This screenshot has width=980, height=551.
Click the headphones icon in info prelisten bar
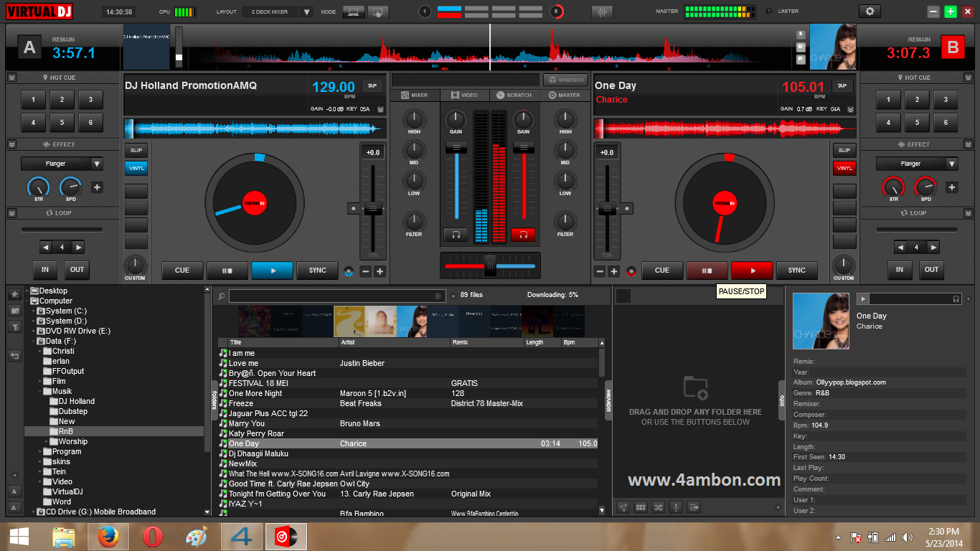(956, 298)
